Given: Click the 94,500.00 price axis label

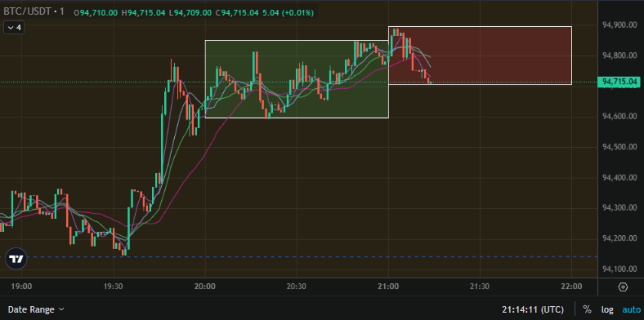Looking at the screenshot, I should coord(619,147).
